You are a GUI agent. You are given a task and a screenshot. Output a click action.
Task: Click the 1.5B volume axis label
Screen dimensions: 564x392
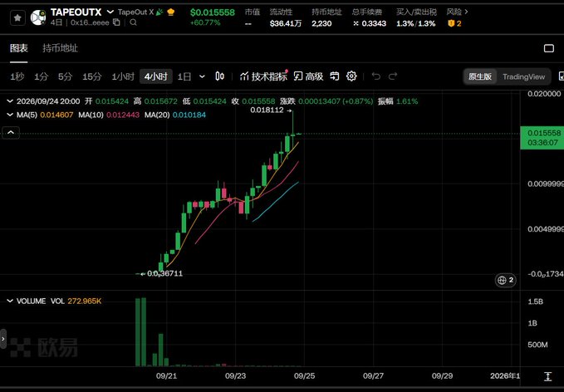535,301
